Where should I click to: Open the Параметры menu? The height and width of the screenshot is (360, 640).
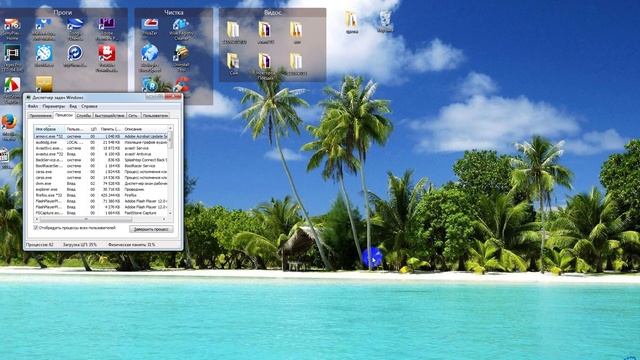pos(53,106)
